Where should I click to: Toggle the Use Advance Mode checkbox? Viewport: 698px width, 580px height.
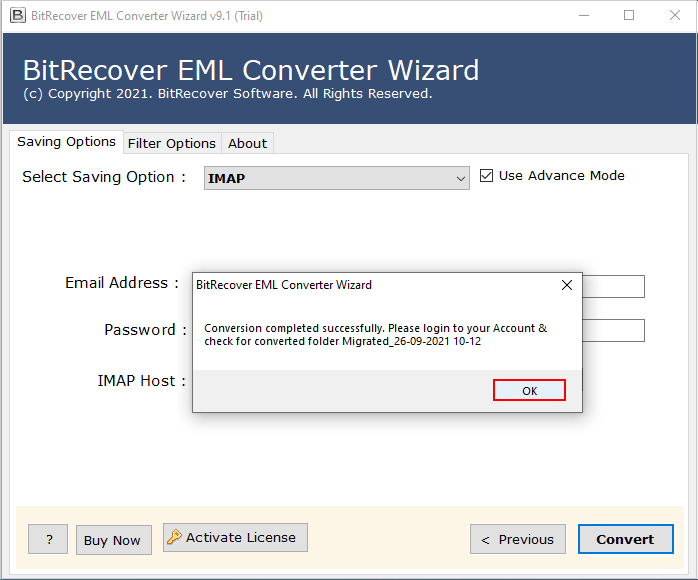[487, 176]
